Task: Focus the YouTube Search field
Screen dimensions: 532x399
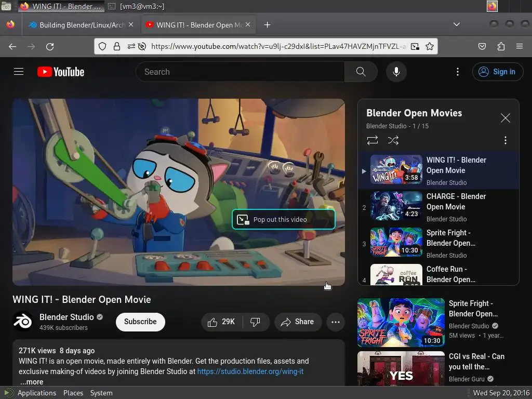Action: pos(240,72)
